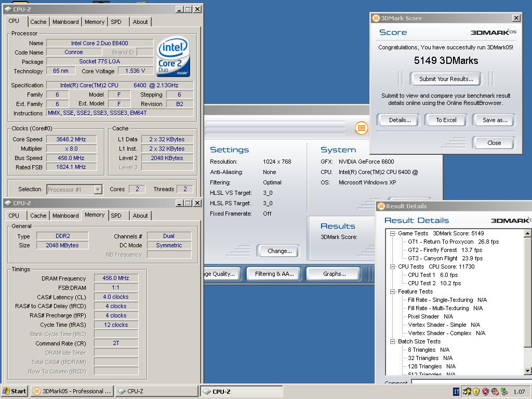Collapse the Feature Tests tree node
The height and width of the screenshot is (399, 532).
pyautogui.click(x=393, y=292)
